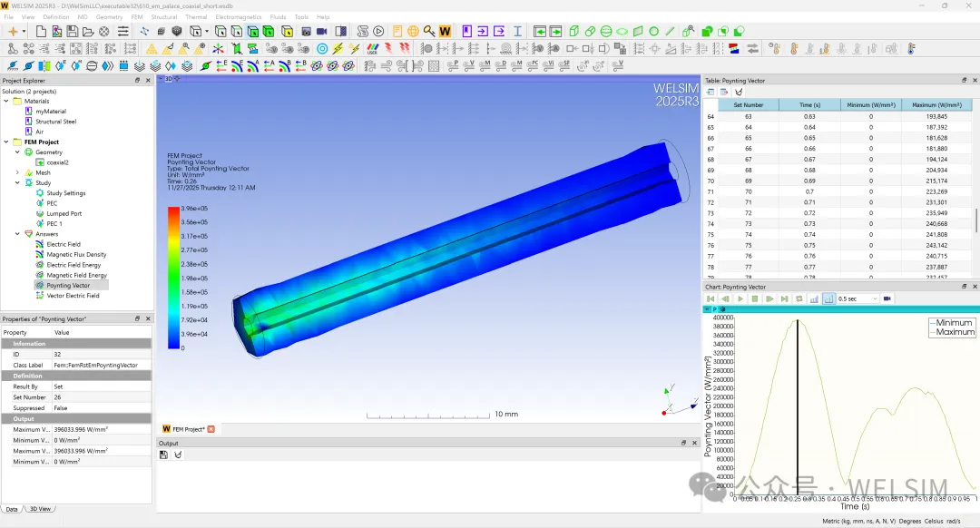Click the Result By value Set field

pyautogui.click(x=102, y=386)
